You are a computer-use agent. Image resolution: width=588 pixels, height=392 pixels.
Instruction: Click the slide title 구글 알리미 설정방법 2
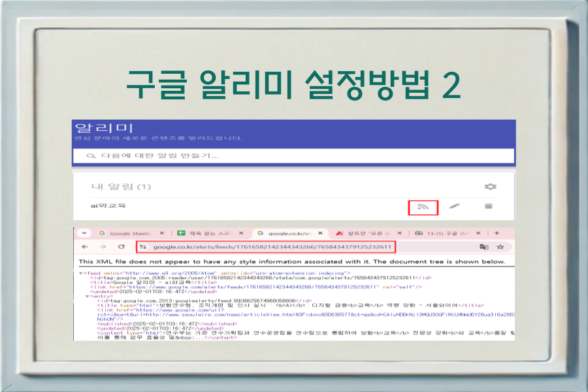click(x=293, y=85)
